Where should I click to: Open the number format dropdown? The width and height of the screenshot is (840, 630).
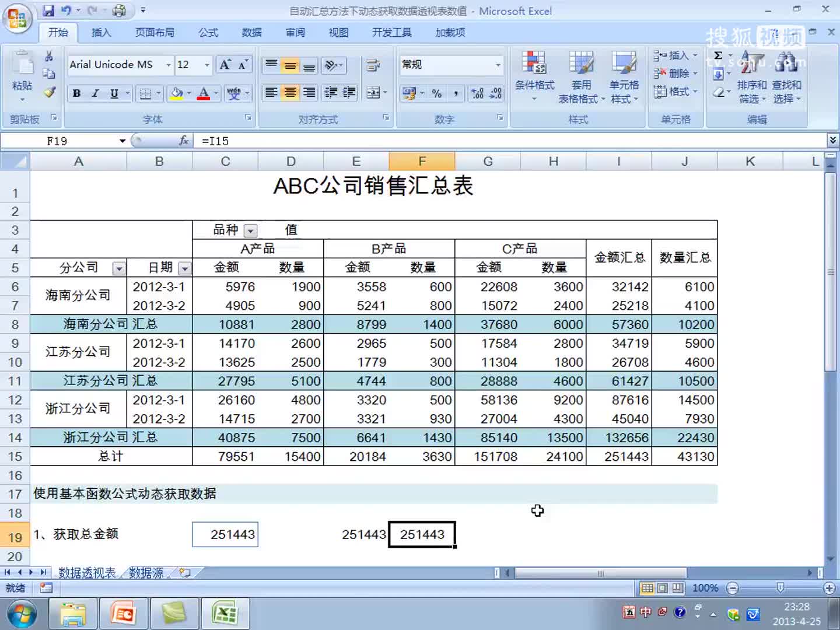[498, 65]
